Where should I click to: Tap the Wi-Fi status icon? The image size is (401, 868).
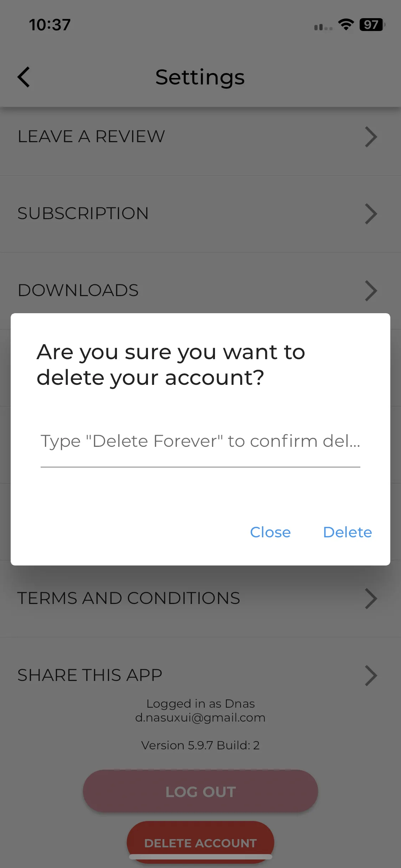[346, 24]
